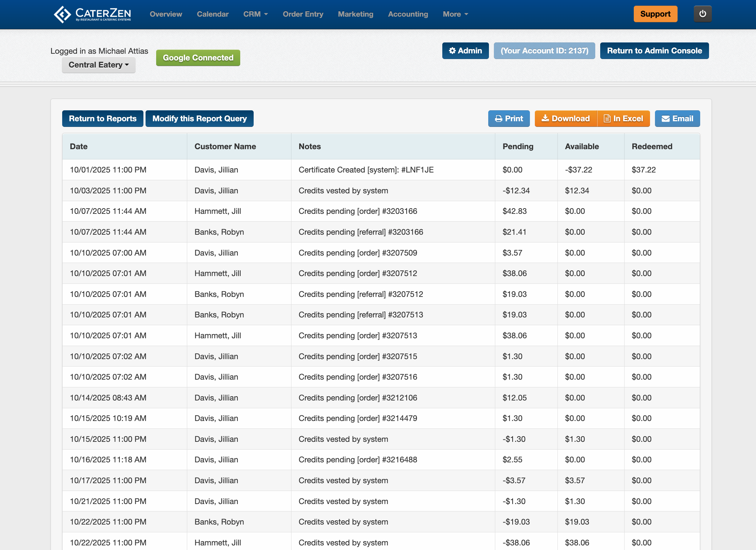Click the Google Connected status button
The image size is (756, 550).
(198, 58)
